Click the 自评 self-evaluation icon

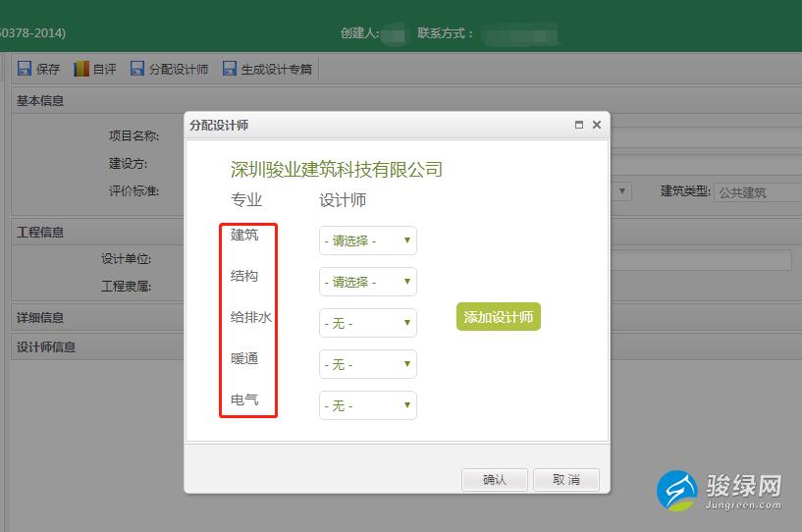81,69
